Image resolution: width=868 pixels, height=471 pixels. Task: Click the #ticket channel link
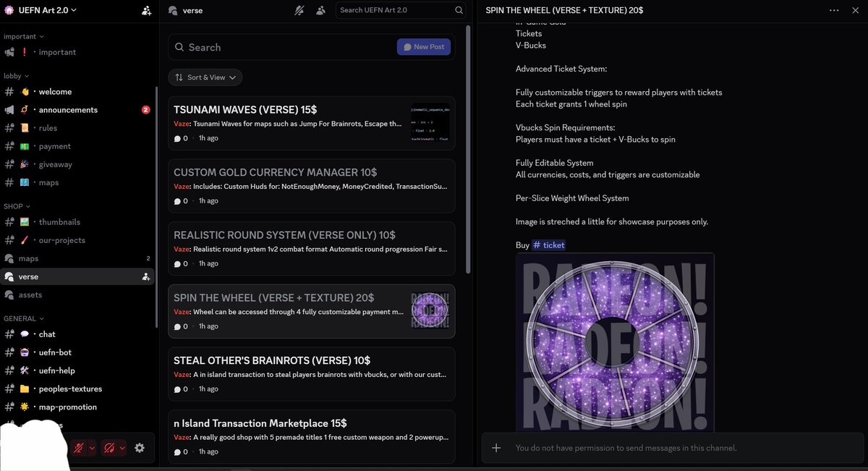[549, 245]
